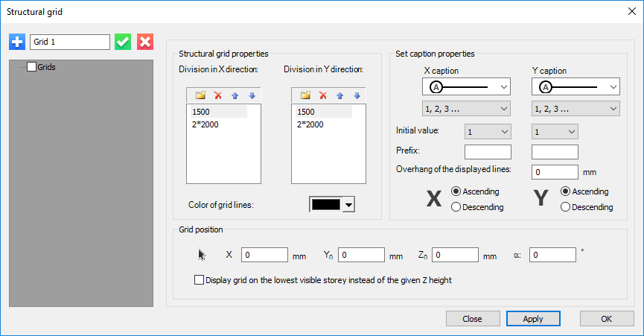Select Descending for X caption

[456, 207]
